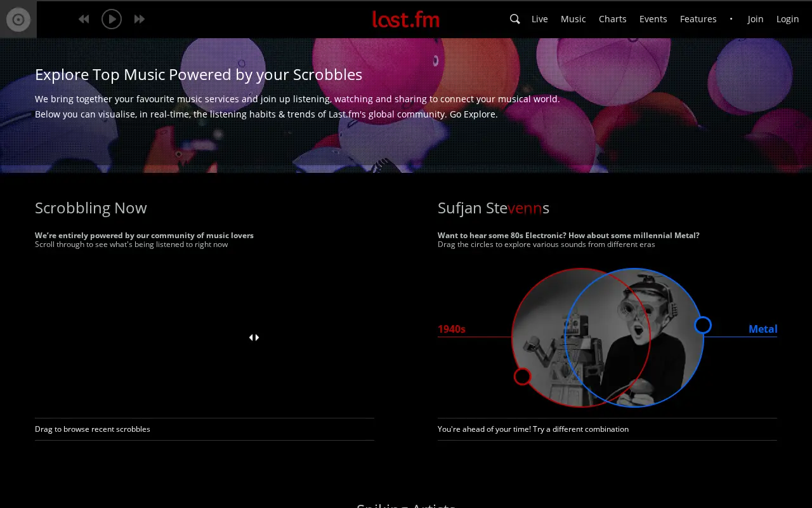This screenshot has width=812, height=508.
Task: Open the Live menu item
Action: pos(540,19)
